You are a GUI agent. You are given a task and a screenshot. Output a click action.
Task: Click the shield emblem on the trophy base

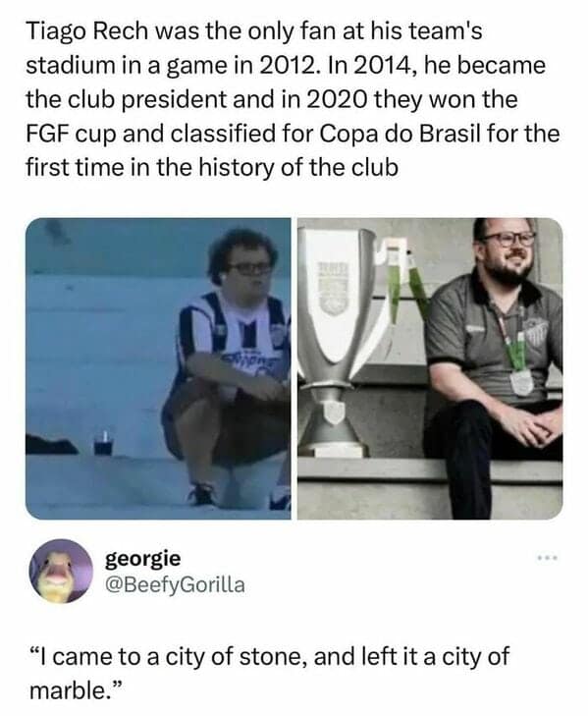[333, 412]
